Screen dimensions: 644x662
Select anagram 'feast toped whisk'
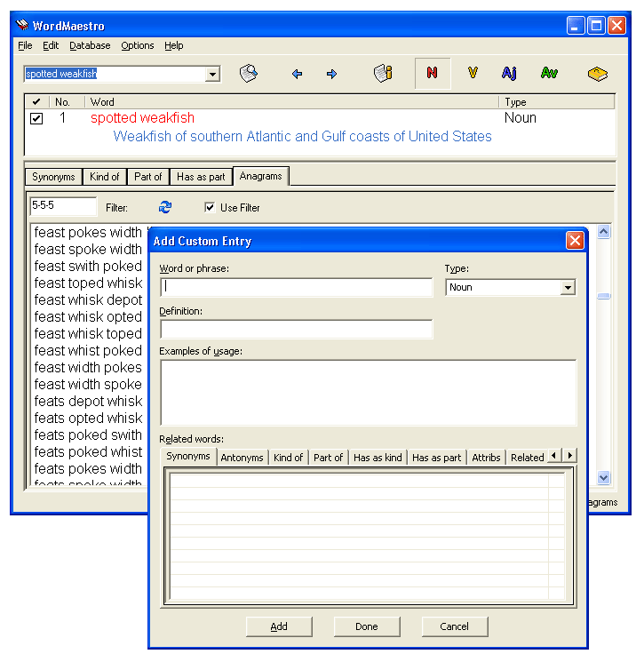pyautogui.click(x=88, y=283)
